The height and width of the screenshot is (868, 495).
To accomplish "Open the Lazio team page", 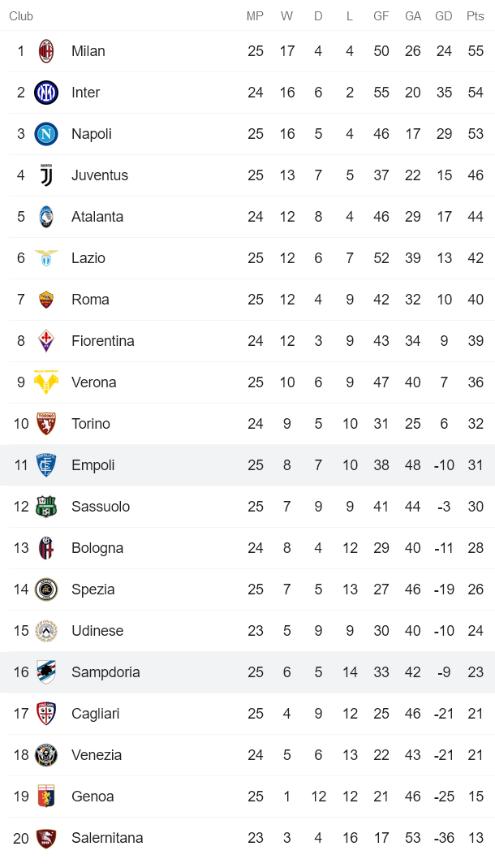I will pos(88,257).
